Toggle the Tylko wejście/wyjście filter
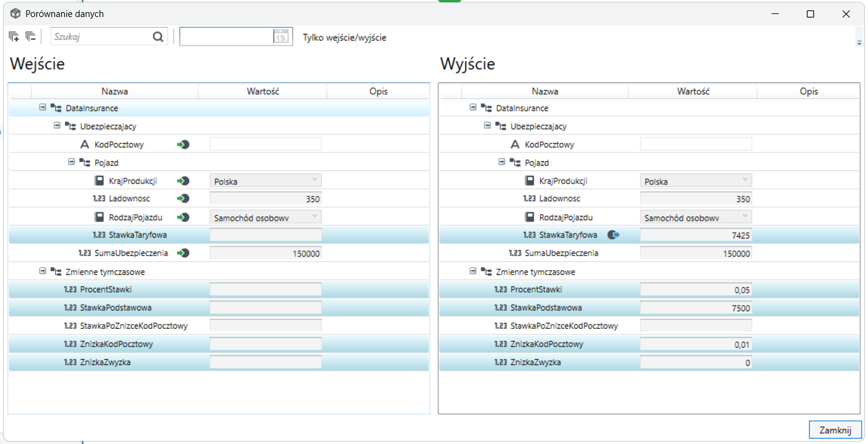This screenshot has height=444, width=868. point(344,38)
